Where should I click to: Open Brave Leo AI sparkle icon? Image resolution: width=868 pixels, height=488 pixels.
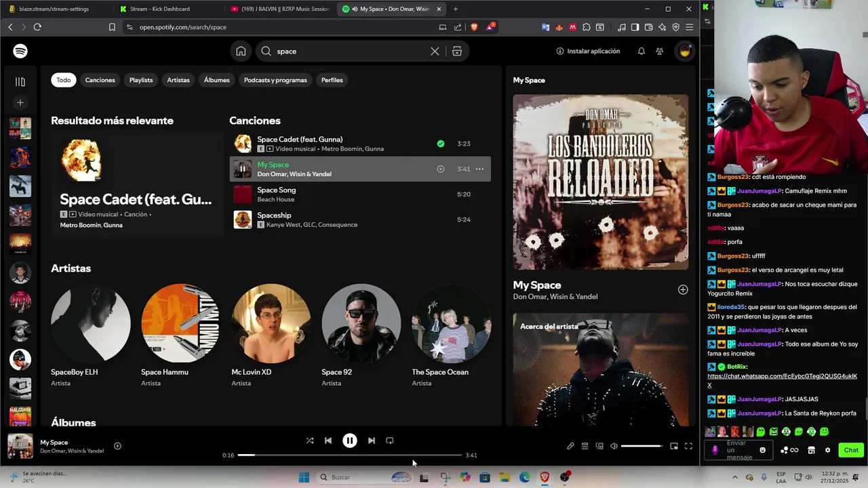(x=663, y=27)
